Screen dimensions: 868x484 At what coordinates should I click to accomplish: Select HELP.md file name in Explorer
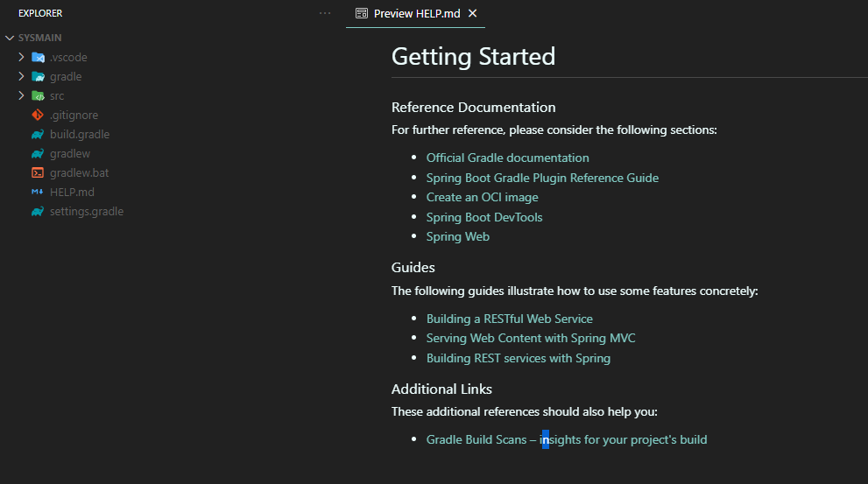pyautogui.click(x=72, y=192)
